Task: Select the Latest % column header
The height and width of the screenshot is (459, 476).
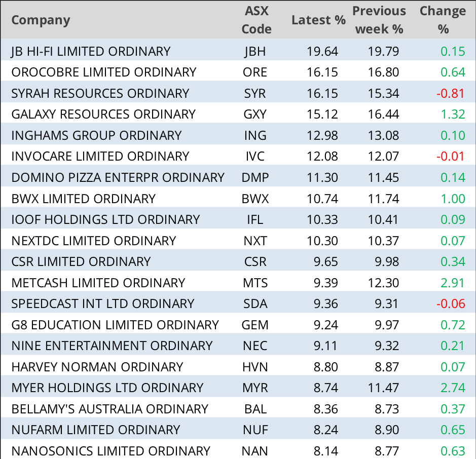Action: [x=318, y=20]
